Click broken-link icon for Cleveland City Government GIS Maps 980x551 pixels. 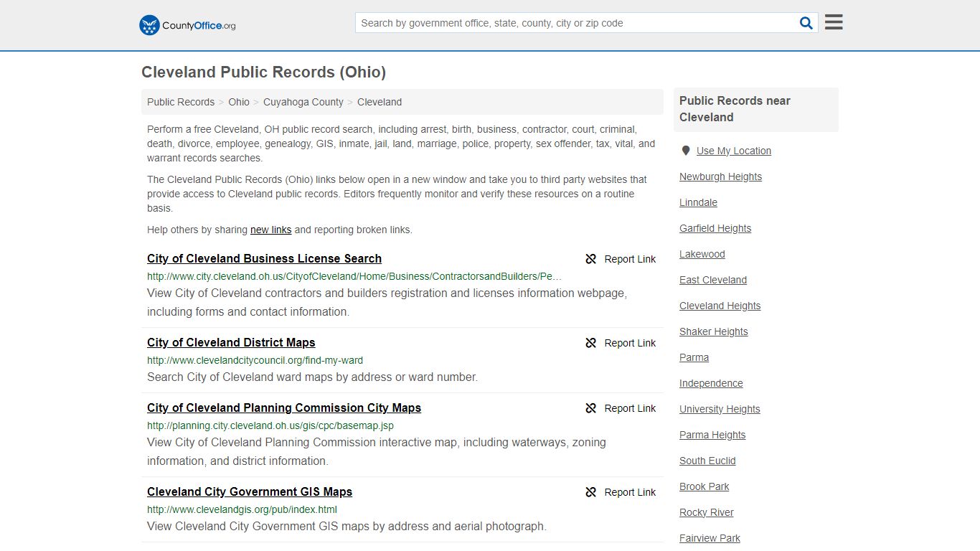[591, 492]
